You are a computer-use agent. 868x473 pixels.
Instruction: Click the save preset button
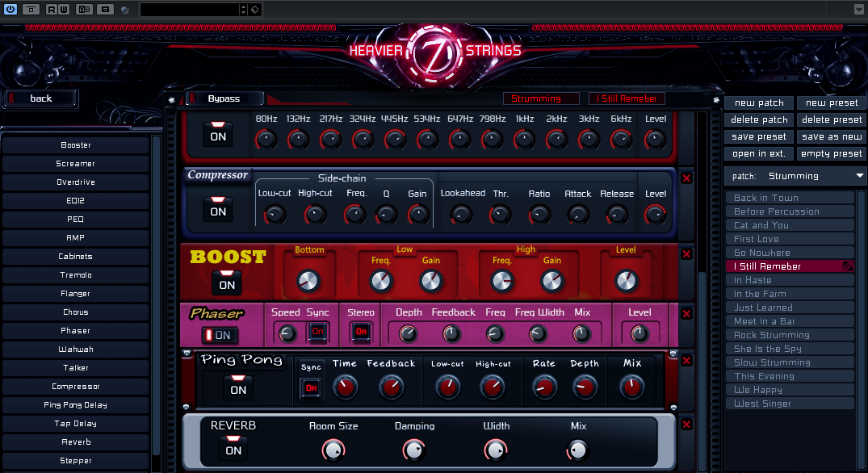coord(759,136)
